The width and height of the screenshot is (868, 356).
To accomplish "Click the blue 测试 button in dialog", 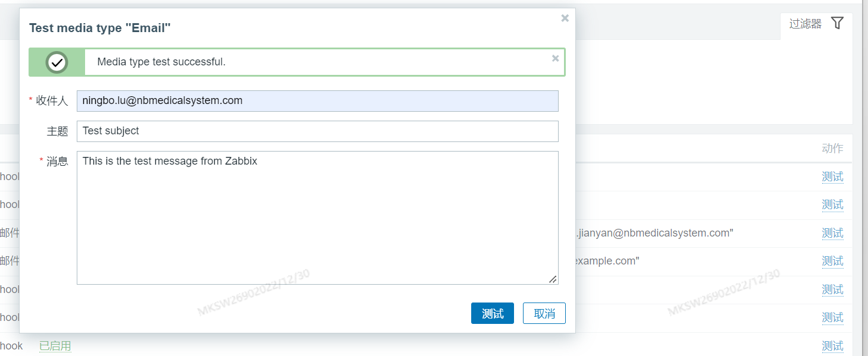I will 493,314.
